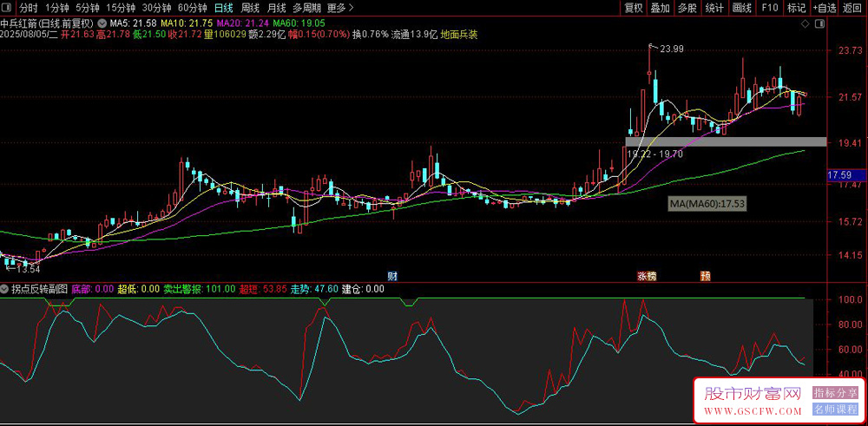Image resolution: width=868 pixels, height=426 pixels.
Task: Select the gray 19.22 - 19.70 price band
Action: [x=726, y=141]
